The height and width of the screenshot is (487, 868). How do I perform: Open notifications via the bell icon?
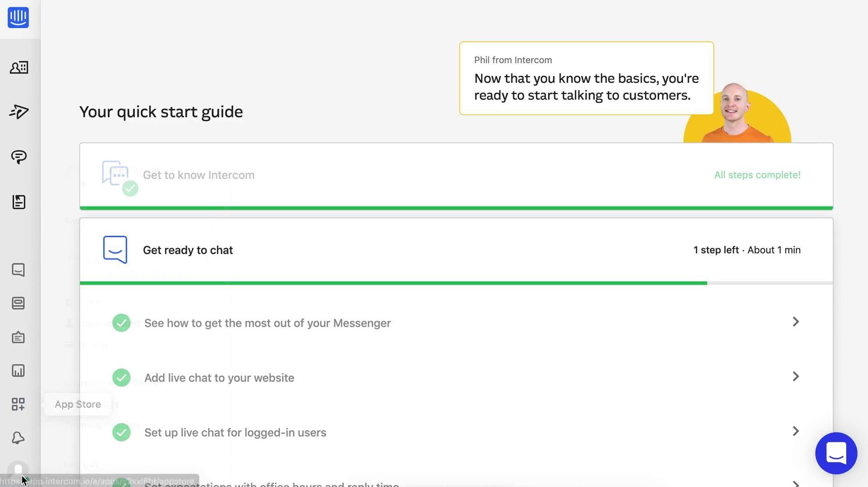tap(18, 438)
